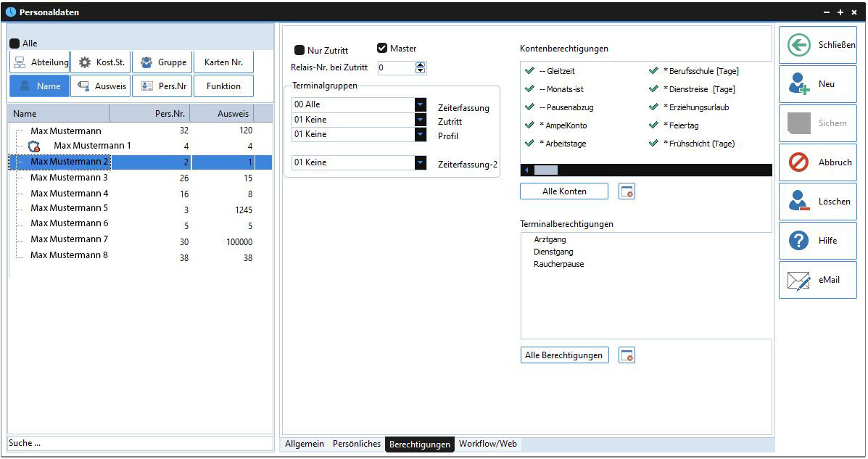Click the Kontenberechtigungen horizontal scrollbar
This screenshot has width=868, height=459.
[x=645, y=170]
